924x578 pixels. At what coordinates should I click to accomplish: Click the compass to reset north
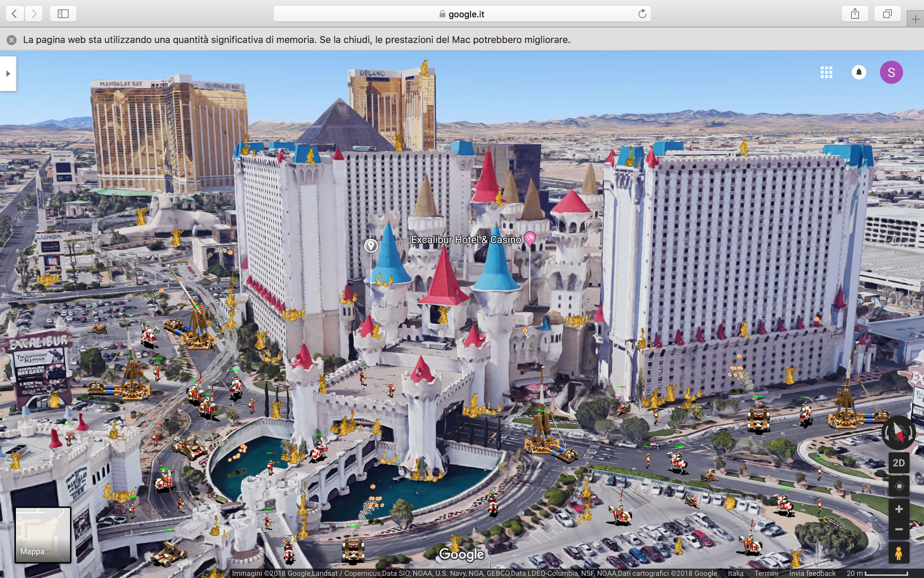(899, 432)
